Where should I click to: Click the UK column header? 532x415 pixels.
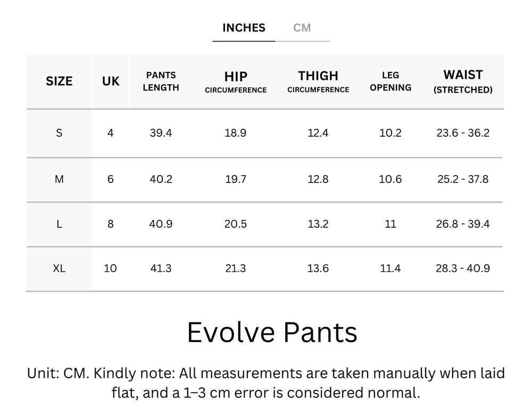coord(110,81)
